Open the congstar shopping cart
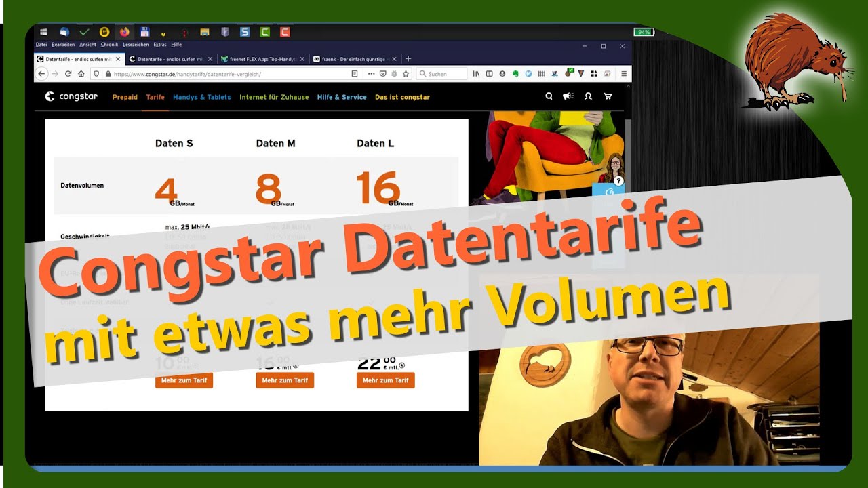This screenshot has width=868, height=488. pos(608,97)
